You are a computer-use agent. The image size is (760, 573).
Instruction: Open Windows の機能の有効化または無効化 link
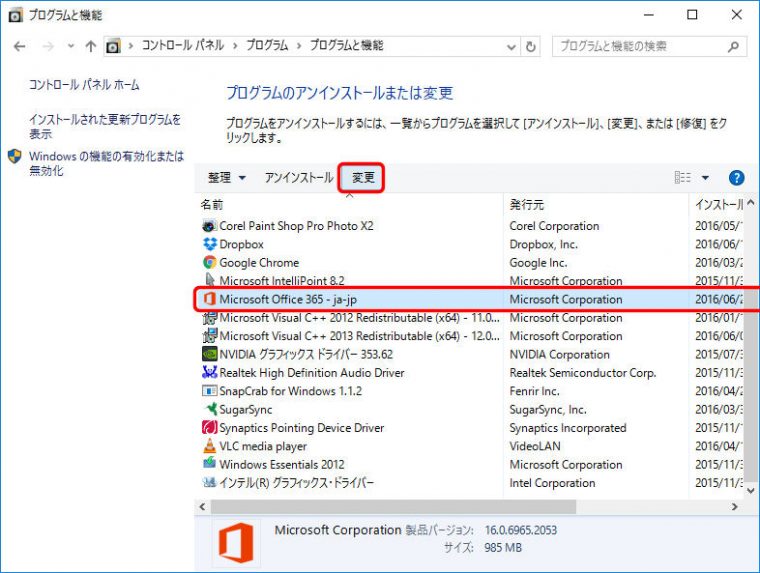[x=106, y=163]
